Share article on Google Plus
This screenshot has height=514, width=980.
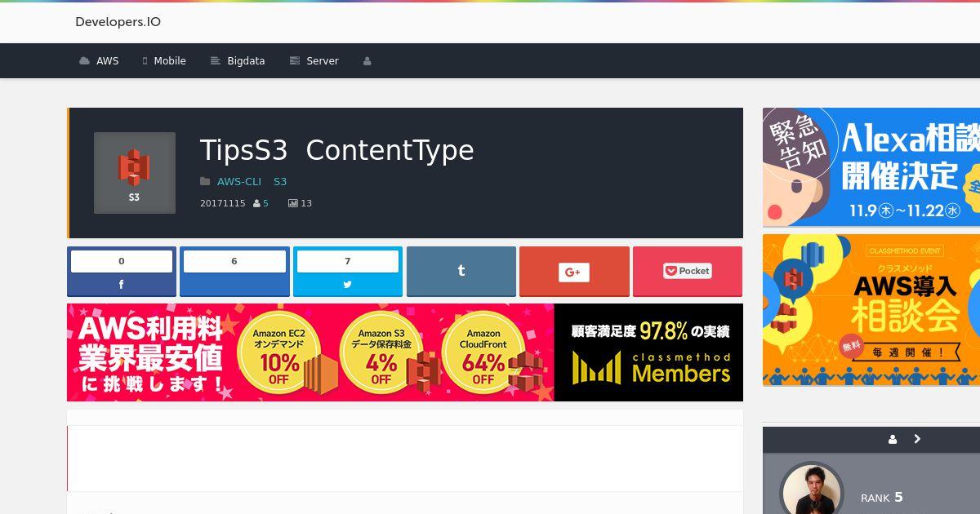pyautogui.click(x=574, y=272)
